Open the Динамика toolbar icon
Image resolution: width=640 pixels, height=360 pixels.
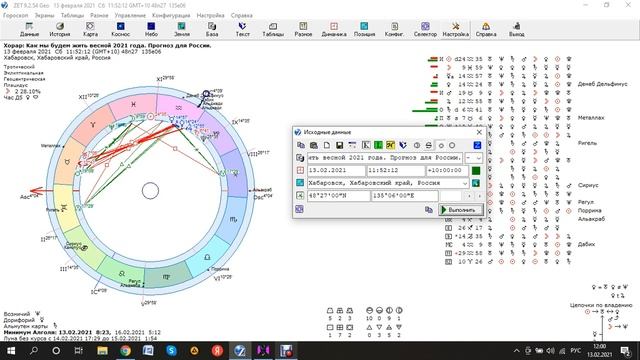pos(334,29)
